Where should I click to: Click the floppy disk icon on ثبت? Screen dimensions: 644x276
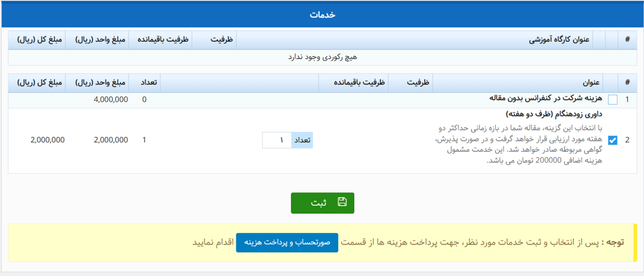(342, 202)
